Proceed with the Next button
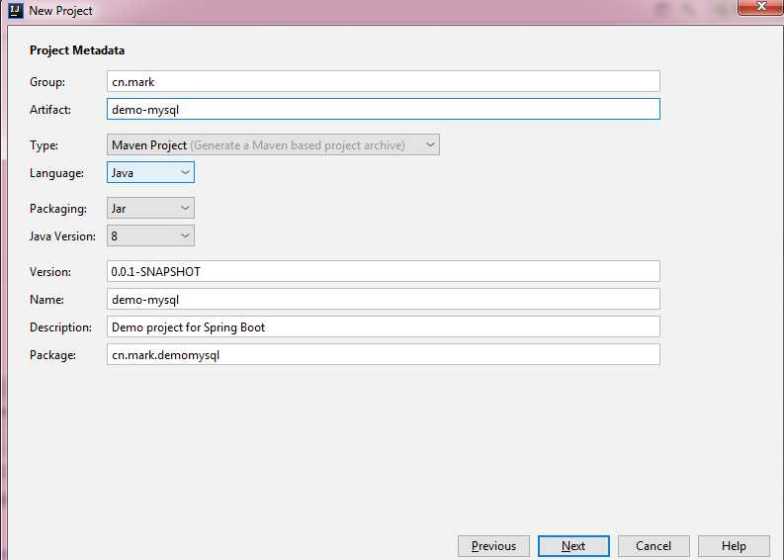The width and height of the screenshot is (784, 560). (574, 546)
